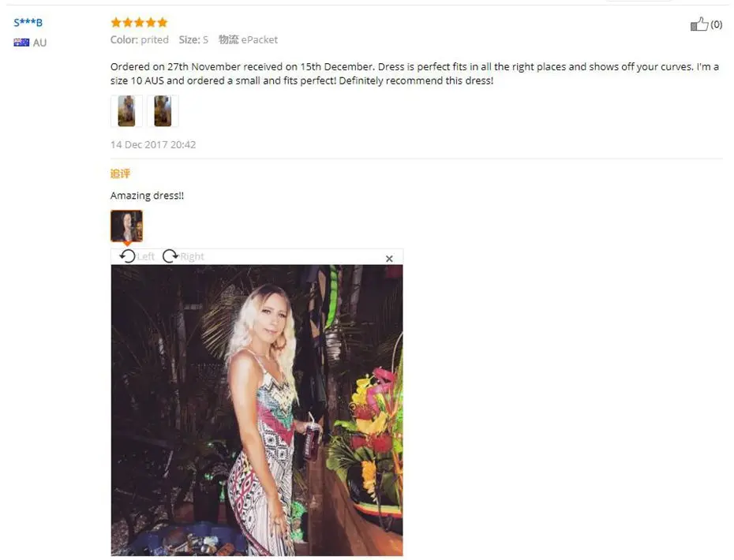Rotate the photo right with the clockwise arrow icon

click(x=170, y=256)
